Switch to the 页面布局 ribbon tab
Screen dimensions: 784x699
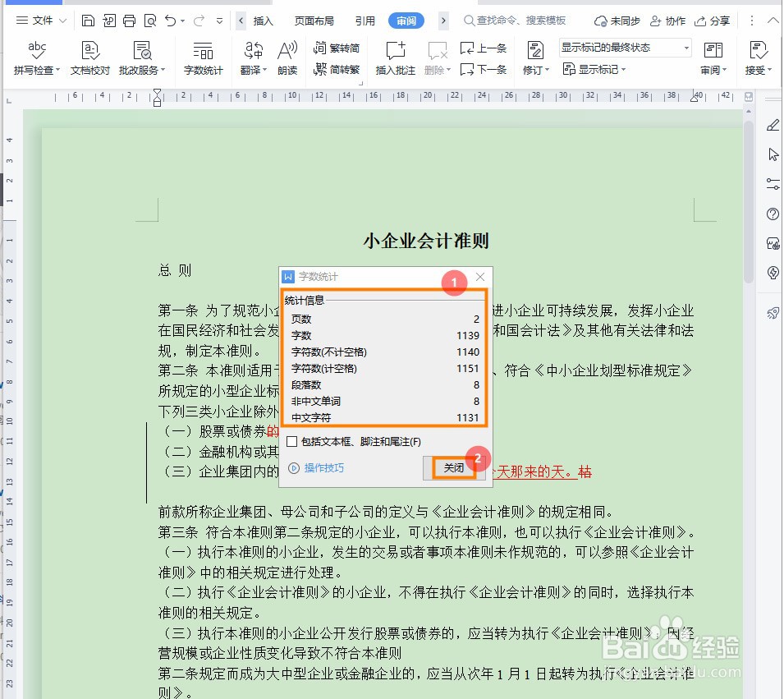click(314, 21)
